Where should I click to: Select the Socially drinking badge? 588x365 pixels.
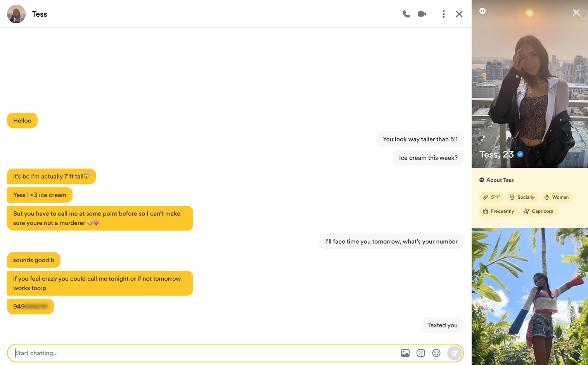coord(522,197)
